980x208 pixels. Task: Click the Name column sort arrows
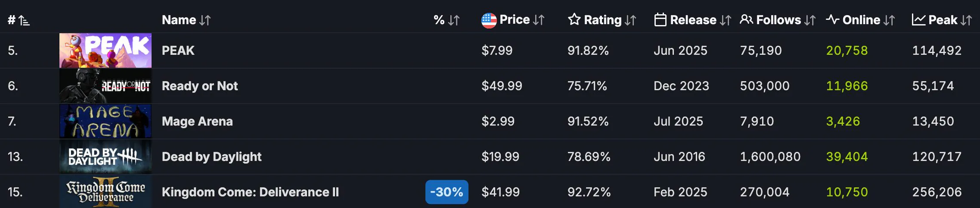[x=205, y=20]
